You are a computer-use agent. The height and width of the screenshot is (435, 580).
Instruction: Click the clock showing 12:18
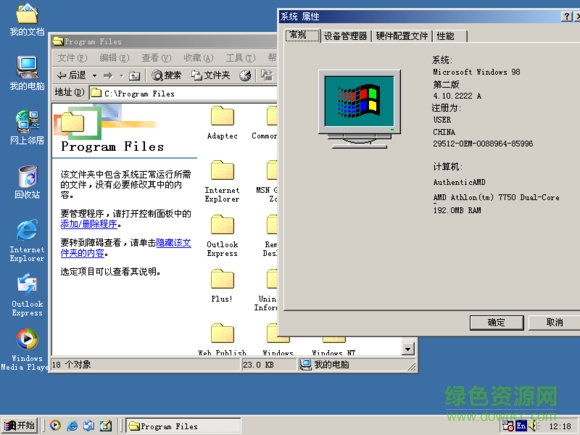click(x=560, y=426)
